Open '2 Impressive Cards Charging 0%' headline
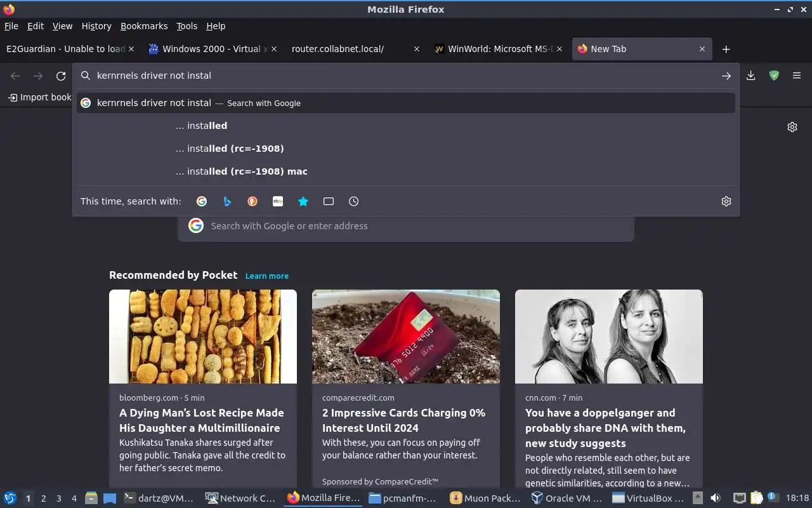The height and width of the screenshot is (508, 812). tap(403, 420)
